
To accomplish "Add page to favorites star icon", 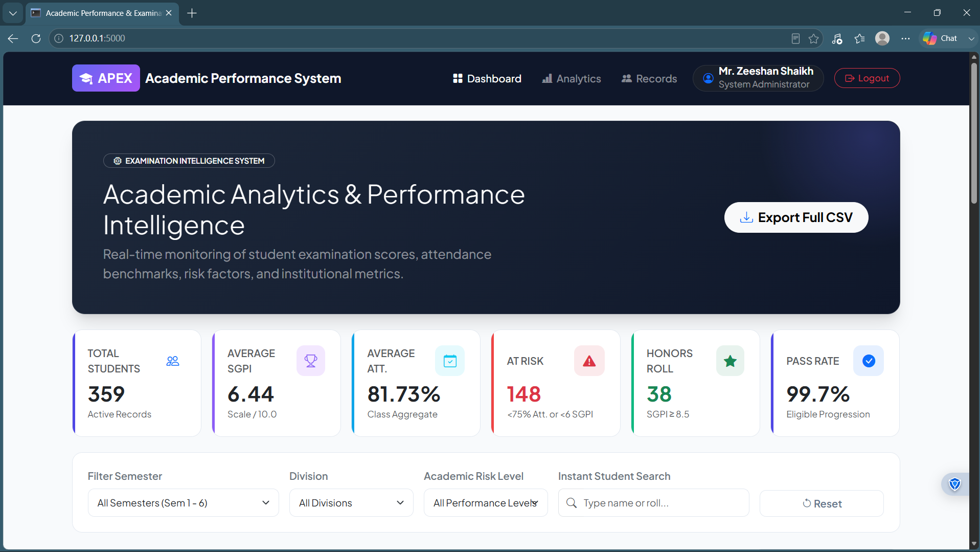I will [814, 38].
